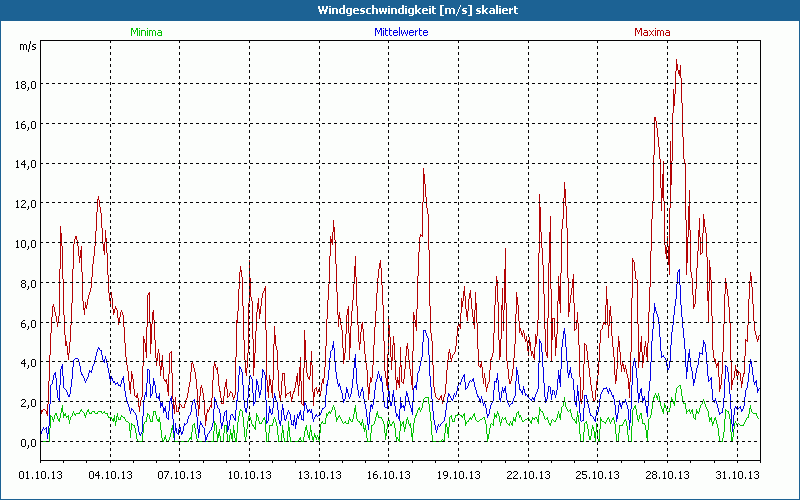Click the m/s axis unit label
Image resolution: width=800 pixels, height=500 pixels.
28,46
